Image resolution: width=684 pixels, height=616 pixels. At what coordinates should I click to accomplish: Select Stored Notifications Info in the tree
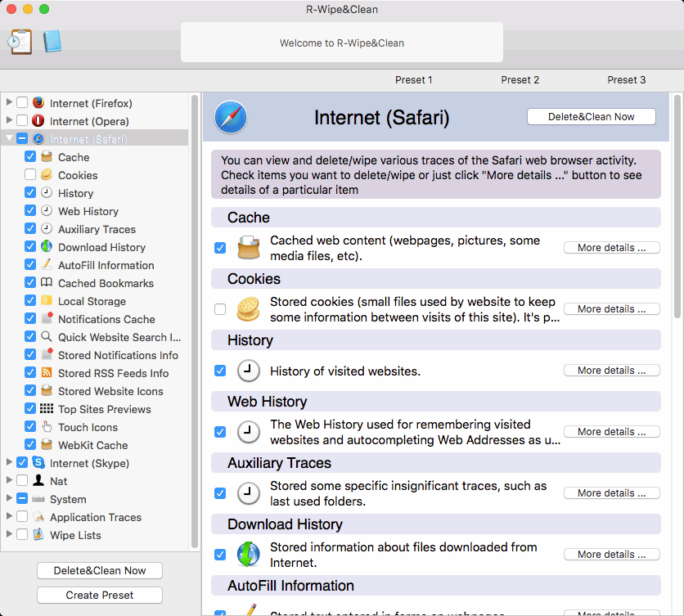(118, 355)
